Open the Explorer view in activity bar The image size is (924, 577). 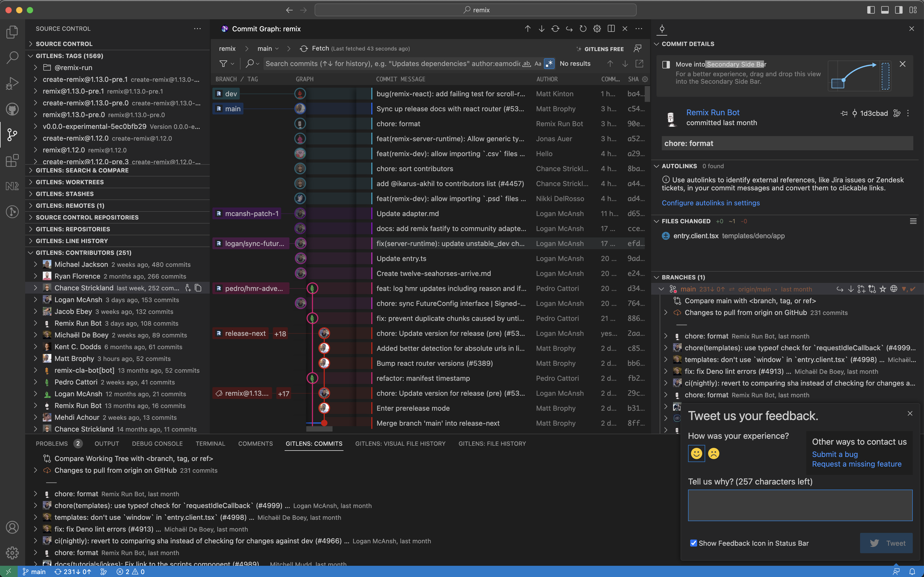[12, 32]
